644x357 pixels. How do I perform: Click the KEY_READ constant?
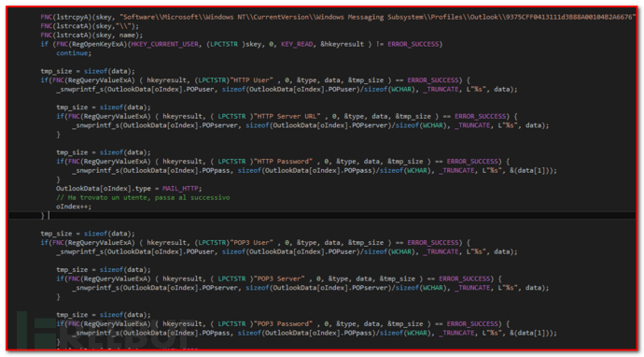[297, 45]
